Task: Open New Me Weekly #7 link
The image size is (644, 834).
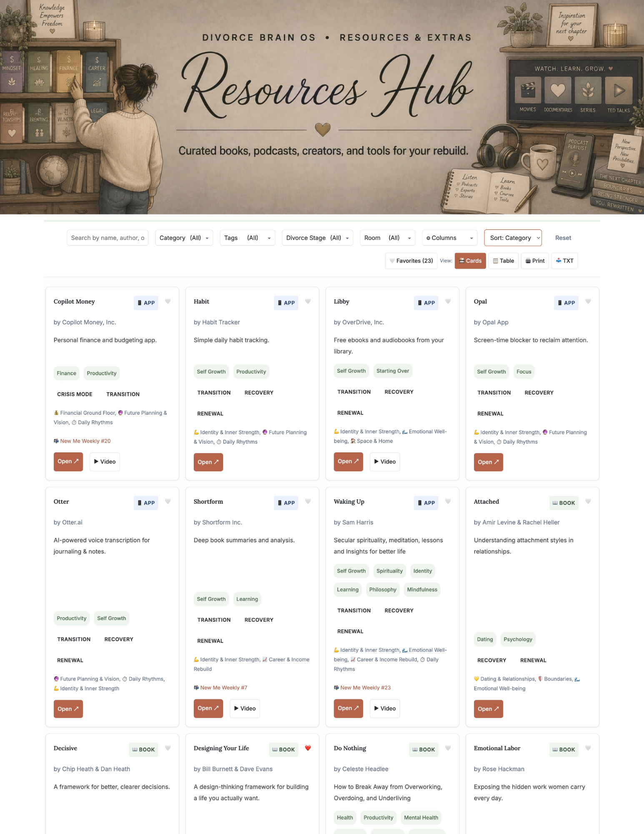Action: [224, 688]
